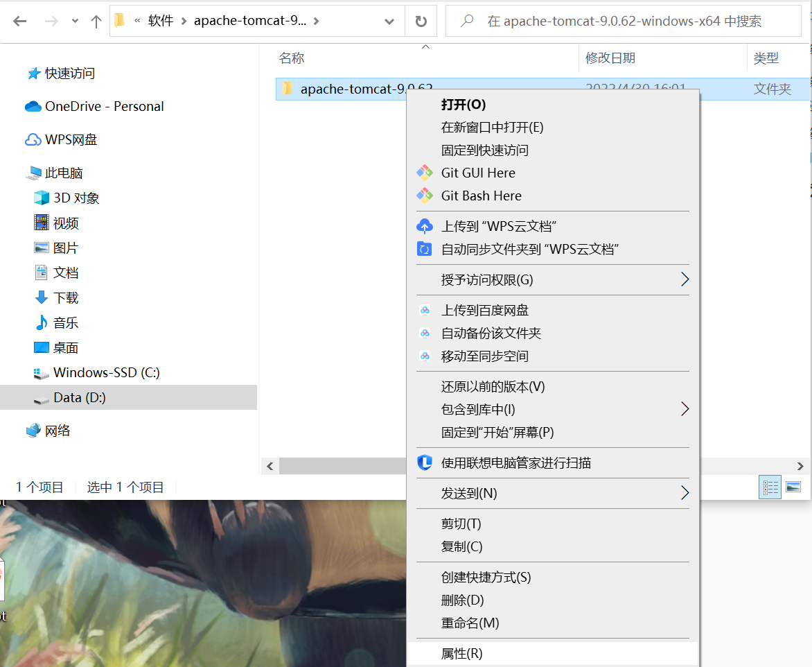Go back with the left arrow button
Screen dimensions: 812x667
click(19, 21)
